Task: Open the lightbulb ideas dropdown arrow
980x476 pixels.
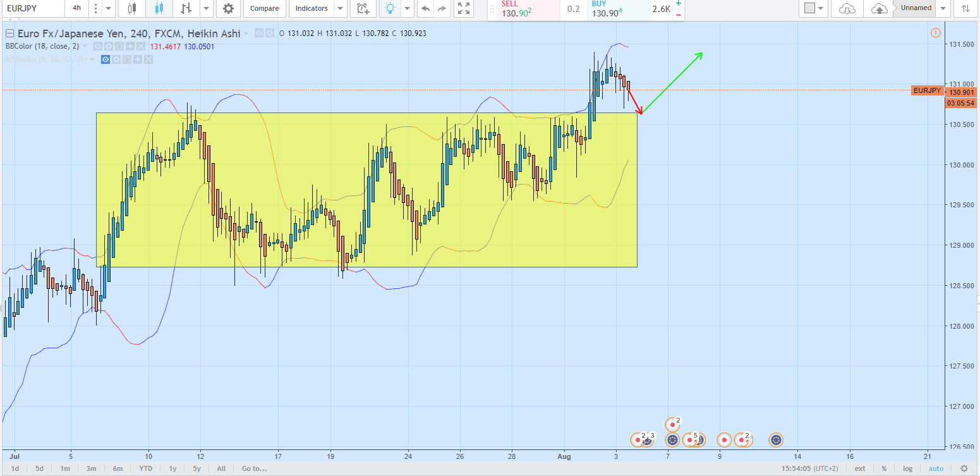Action: click(x=408, y=8)
